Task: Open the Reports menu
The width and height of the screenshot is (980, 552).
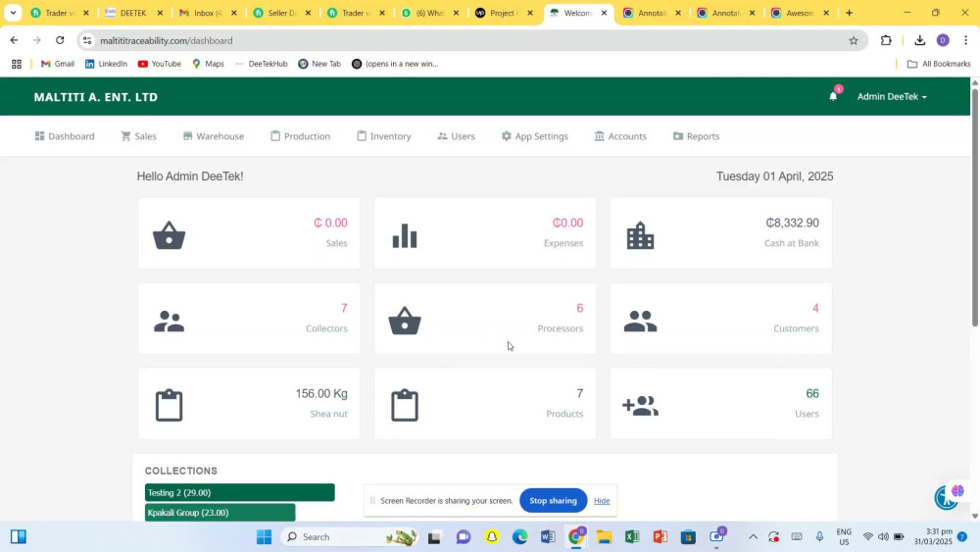Action: (x=696, y=136)
